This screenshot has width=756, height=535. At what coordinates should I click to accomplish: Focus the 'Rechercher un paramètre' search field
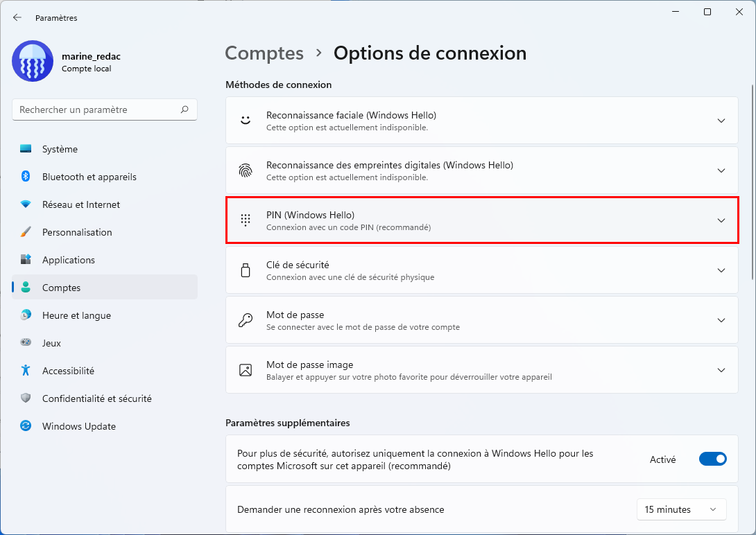pyautogui.click(x=105, y=109)
